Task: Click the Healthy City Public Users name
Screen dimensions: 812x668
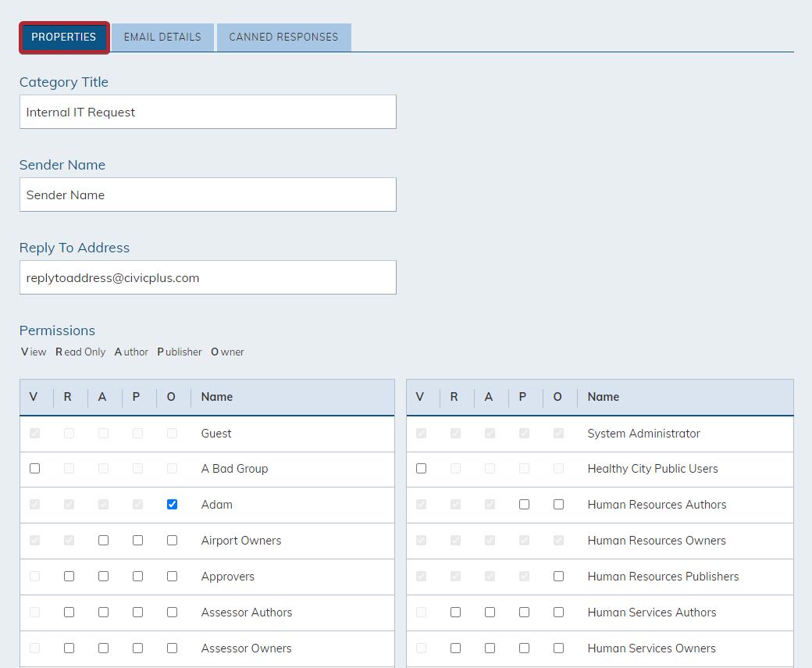Action: 653,469
